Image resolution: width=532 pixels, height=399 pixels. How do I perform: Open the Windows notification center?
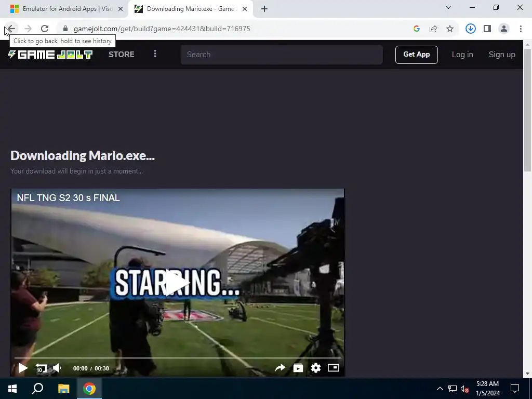tap(515, 389)
